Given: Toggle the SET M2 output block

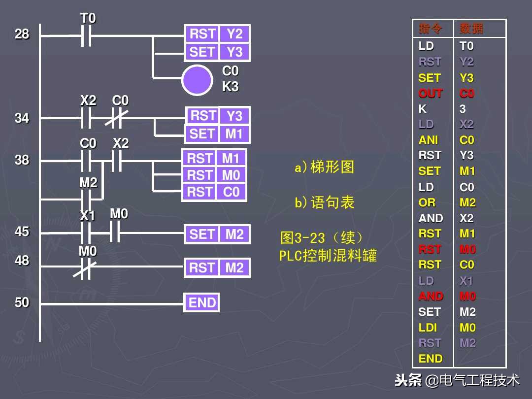Looking at the screenshot, I should 217,233.
